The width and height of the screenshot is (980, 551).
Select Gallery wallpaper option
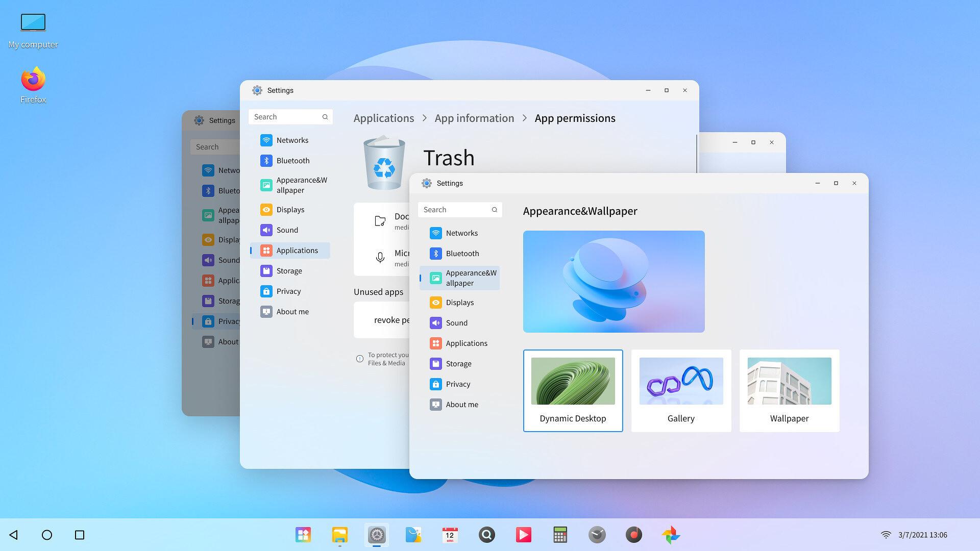(x=680, y=390)
